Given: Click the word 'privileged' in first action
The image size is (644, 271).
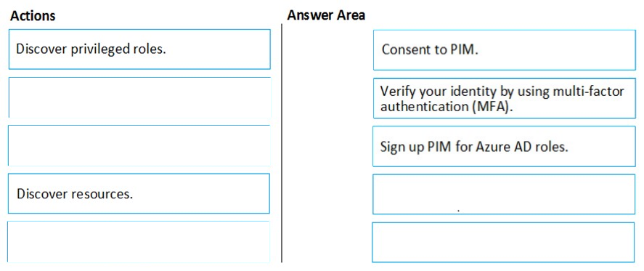Looking at the screenshot, I should [102, 49].
